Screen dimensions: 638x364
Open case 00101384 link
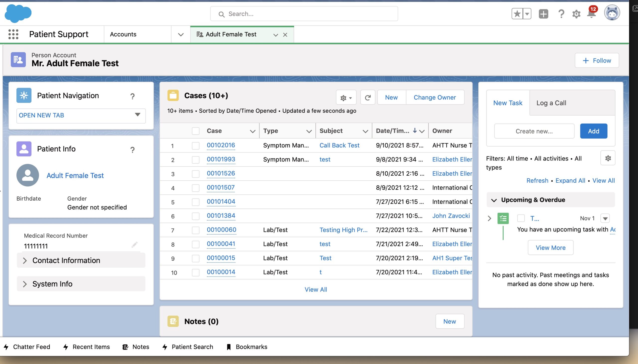[x=221, y=216]
